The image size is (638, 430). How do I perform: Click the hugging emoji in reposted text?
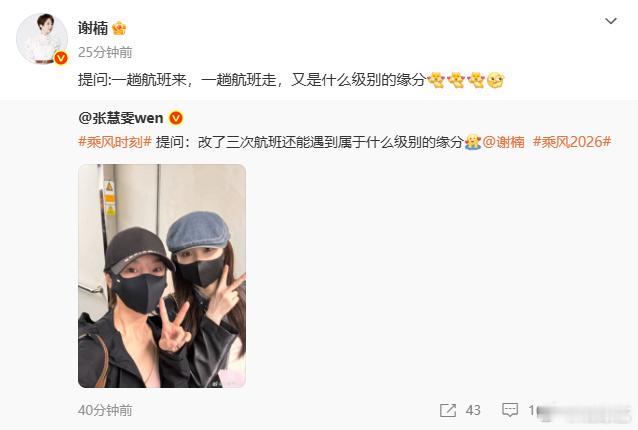(x=472, y=142)
